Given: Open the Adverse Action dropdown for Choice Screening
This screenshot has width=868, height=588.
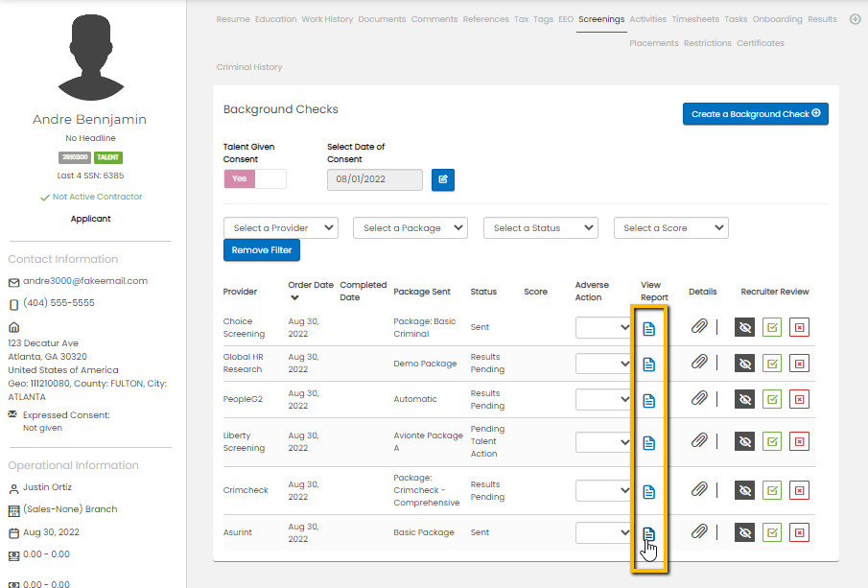Looking at the screenshot, I should click(603, 327).
